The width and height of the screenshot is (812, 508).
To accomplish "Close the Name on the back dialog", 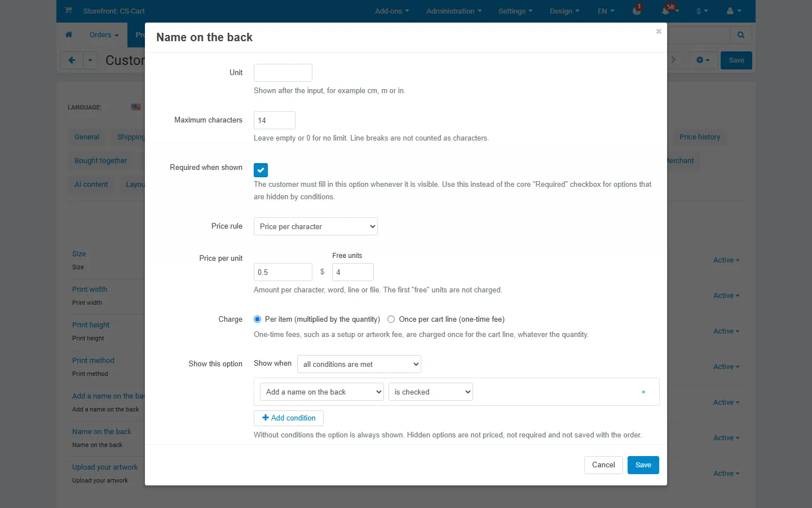I will (x=659, y=32).
